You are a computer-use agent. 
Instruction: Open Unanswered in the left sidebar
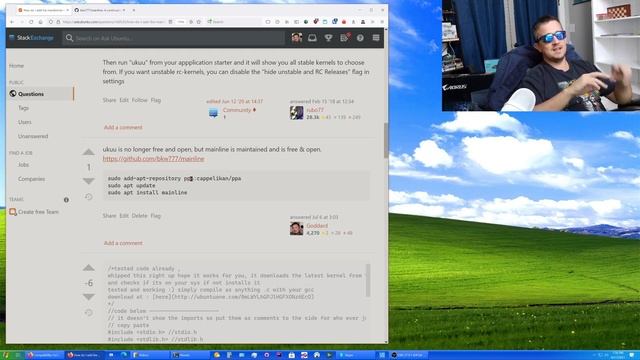[x=33, y=136]
